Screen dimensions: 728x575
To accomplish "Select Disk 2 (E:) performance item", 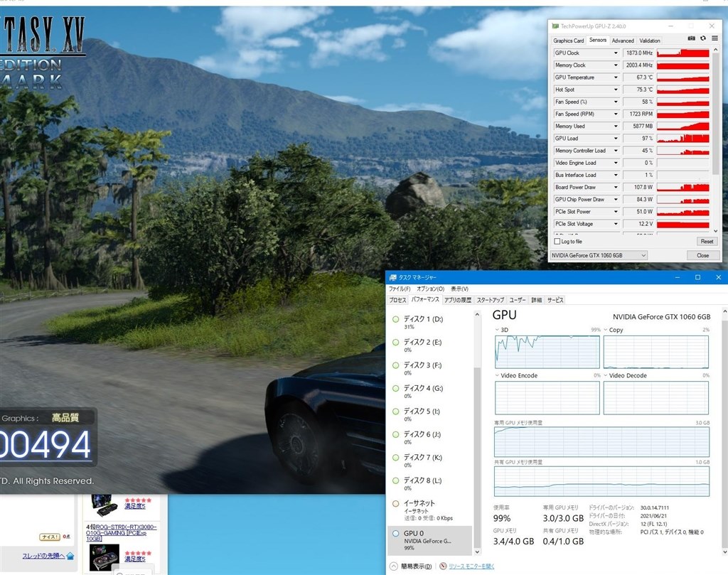I will pos(430,345).
